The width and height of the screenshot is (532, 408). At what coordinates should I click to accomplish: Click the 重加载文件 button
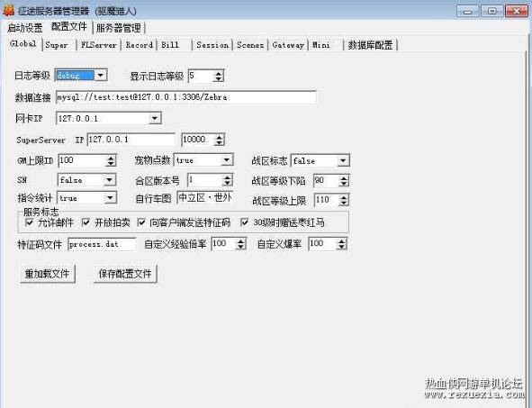pyautogui.click(x=47, y=274)
